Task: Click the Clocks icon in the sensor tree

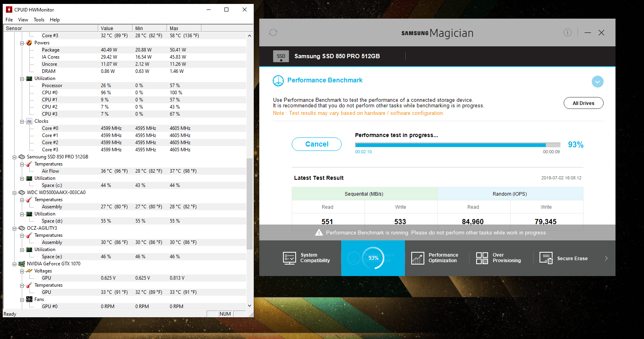Action: tap(29, 121)
